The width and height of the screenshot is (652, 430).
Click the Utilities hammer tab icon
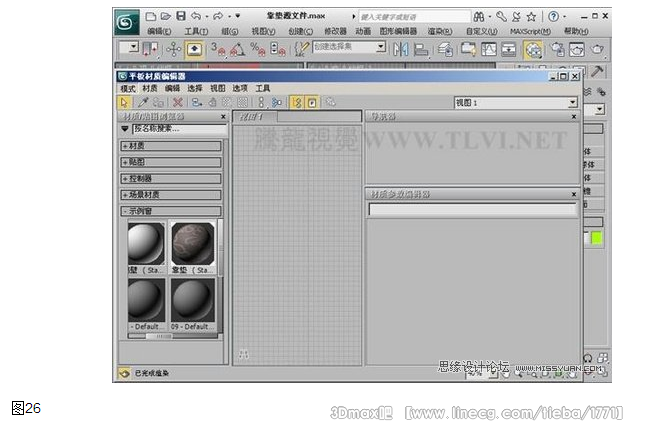tap(597, 72)
